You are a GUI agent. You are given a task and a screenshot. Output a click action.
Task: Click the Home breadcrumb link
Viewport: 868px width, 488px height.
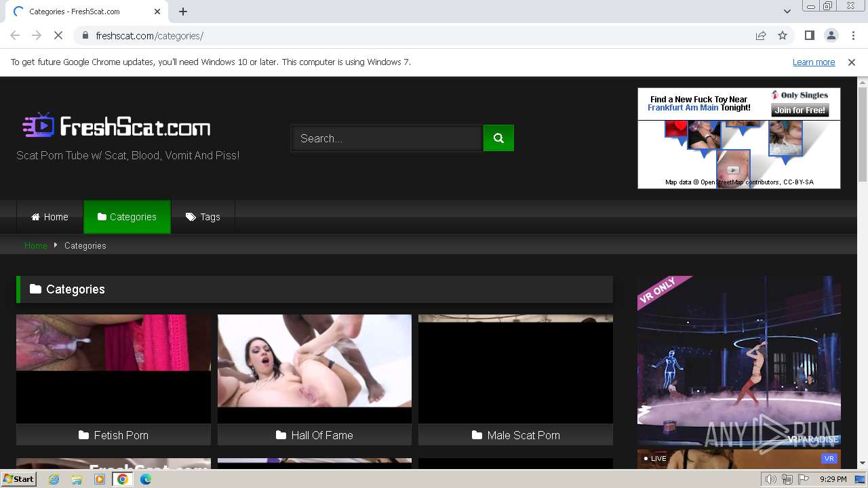36,245
